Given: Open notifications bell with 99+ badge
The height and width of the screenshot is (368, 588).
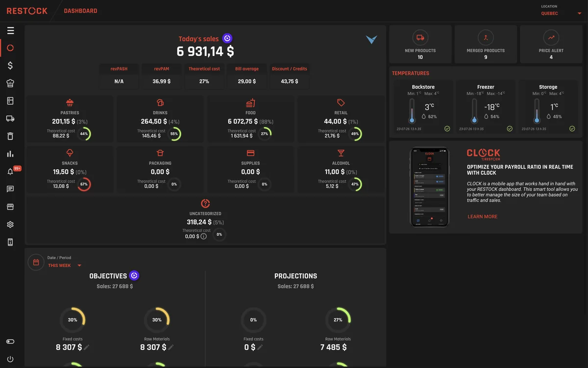Looking at the screenshot, I should tap(10, 172).
